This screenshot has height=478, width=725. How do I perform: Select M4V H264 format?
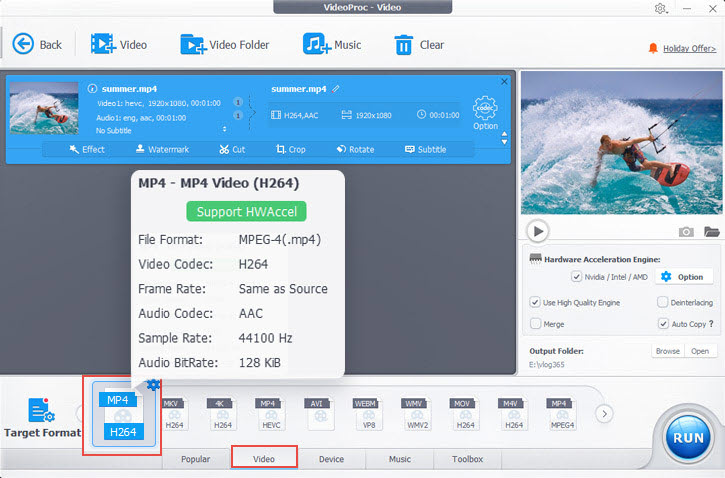pos(513,414)
